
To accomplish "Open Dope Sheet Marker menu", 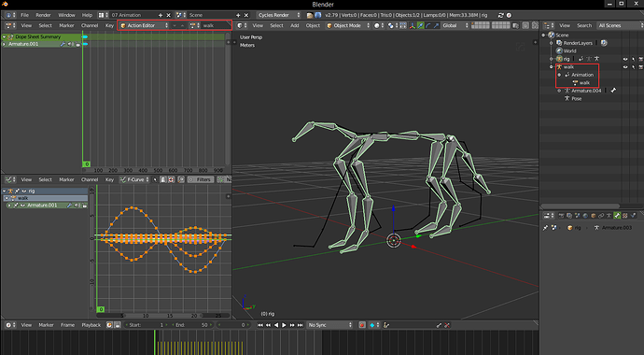I will click(66, 25).
